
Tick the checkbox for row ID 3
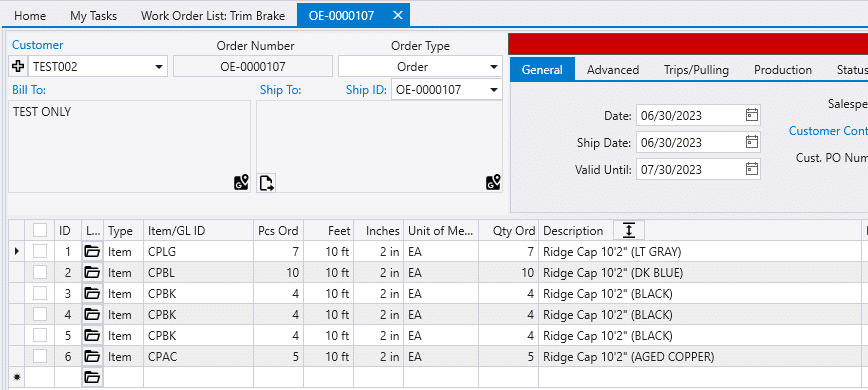pyautogui.click(x=40, y=294)
